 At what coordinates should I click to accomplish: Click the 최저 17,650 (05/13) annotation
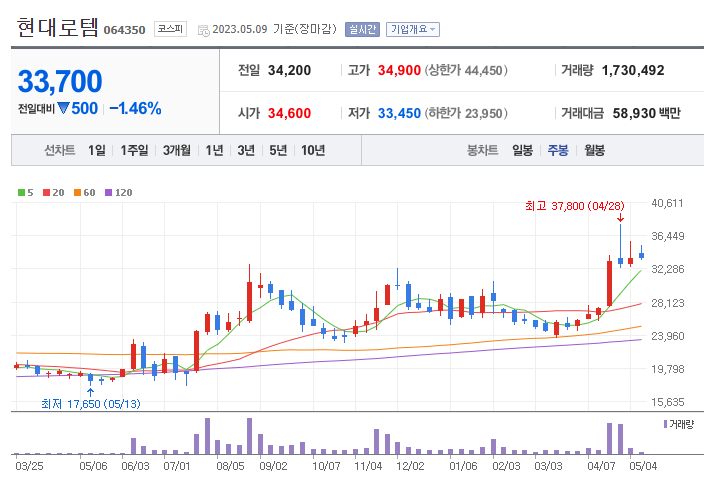tap(91, 404)
